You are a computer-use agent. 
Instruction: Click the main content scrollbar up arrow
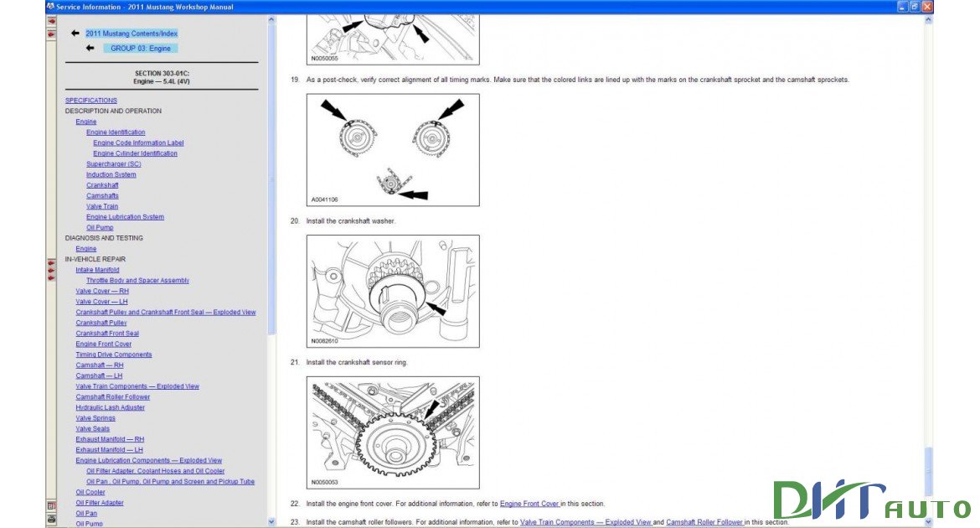coord(928,20)
